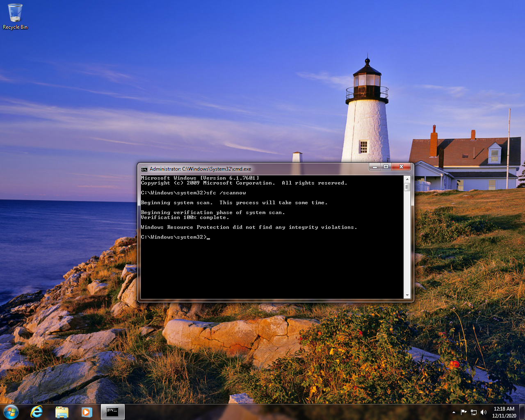The height and width of the screenshot is (420, 525).
Task: Click the cmd scrollbar down arrow
Action: pos(407,295)
